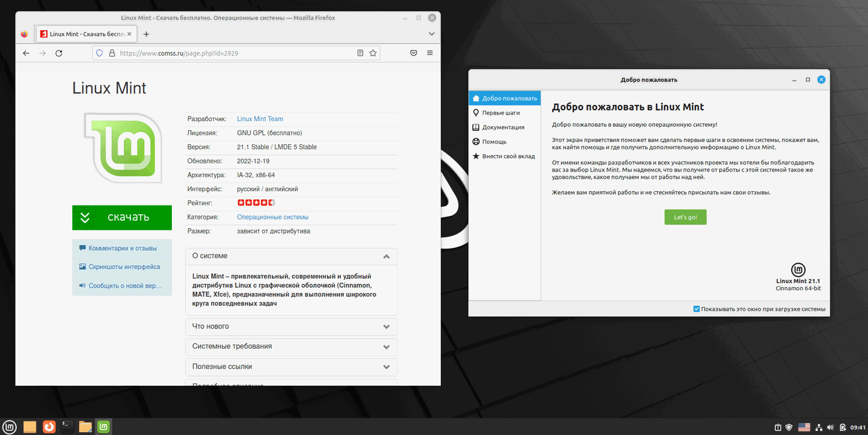Image resolution: width=868 pixels, height=435 pixels.
Task: Open the sound volume tray icon
Action: pyautogui.click(x=832, y=427)
